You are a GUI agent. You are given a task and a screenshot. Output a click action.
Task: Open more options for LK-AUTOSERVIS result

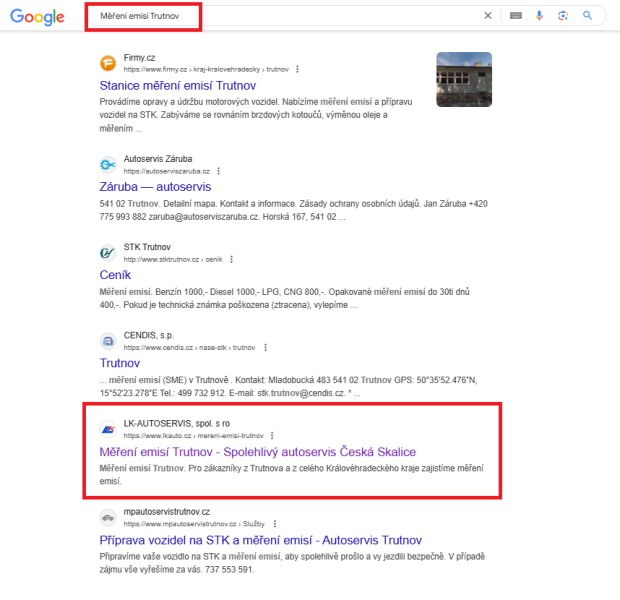(272, 435)
